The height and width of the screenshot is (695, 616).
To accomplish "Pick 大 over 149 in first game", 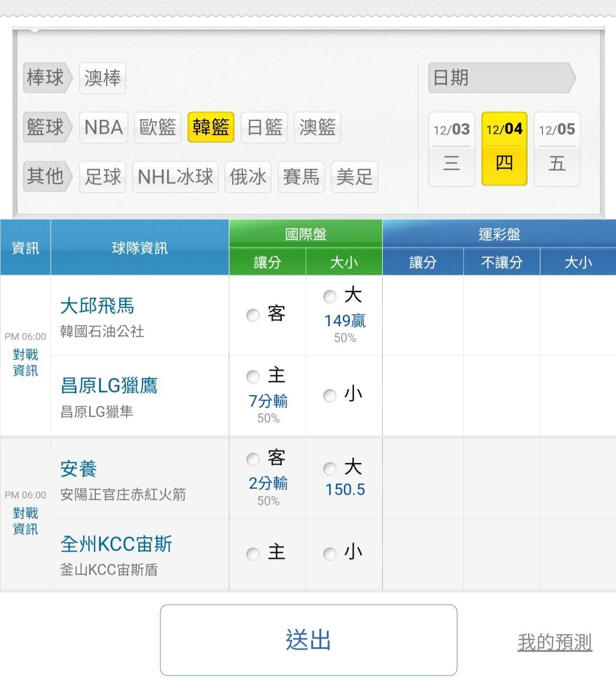I will [x=330, y=296].
